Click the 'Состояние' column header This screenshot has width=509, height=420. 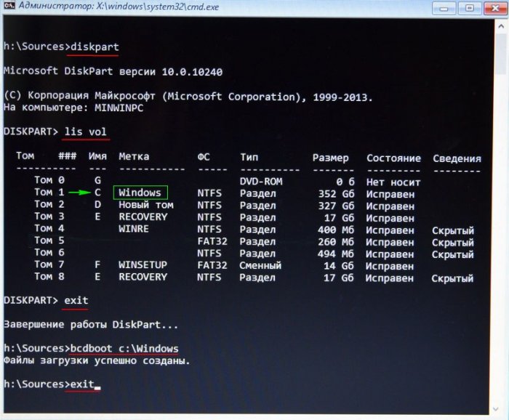coord(393,158)
